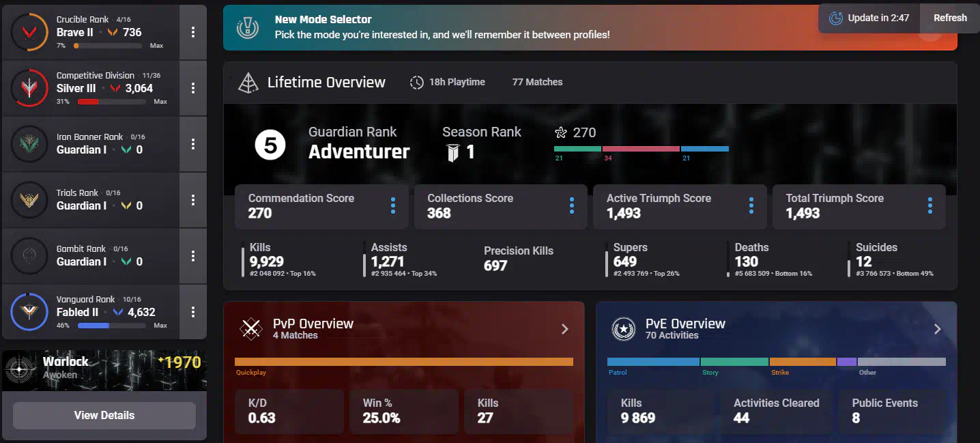Click the Crucible Rank emblem icon
Image resolution: width=980 pixels, height=443 pixels.
pyautogui.click(x=29, y=32)
